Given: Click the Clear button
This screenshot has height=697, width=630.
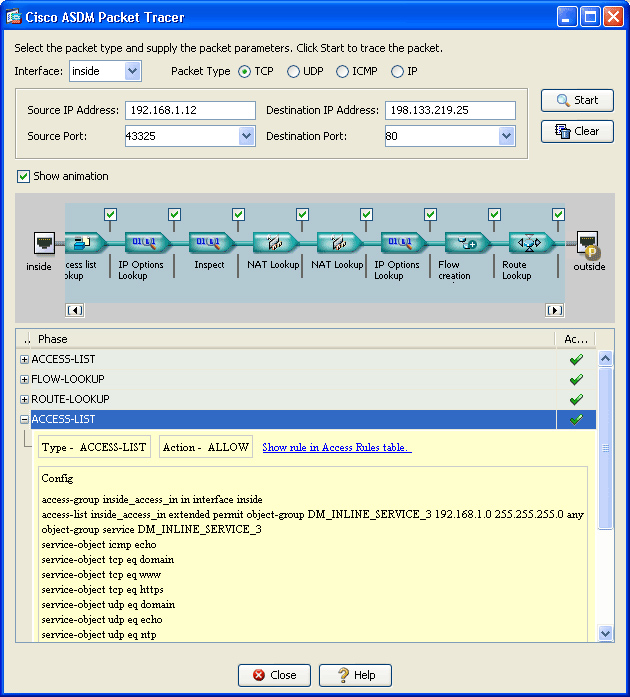Looking at the screenshot, I should (577, 132).
